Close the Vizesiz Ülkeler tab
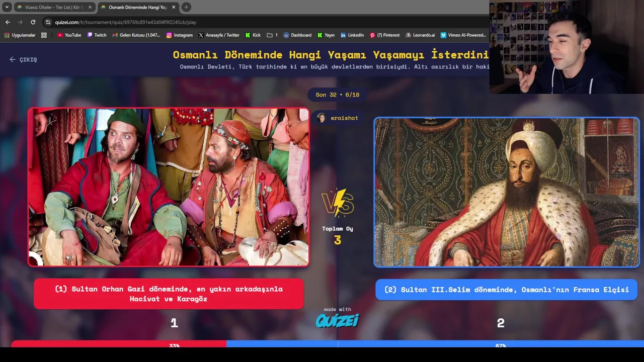The image size is (644, 362). [x=90, y=7]
